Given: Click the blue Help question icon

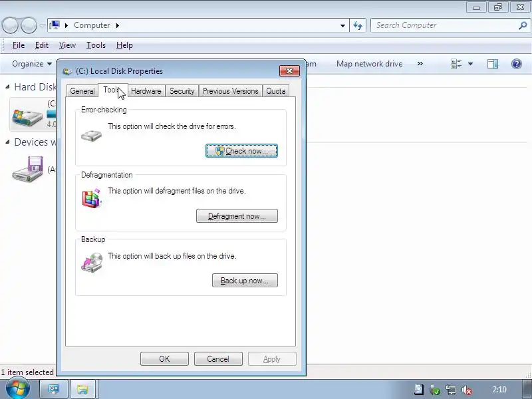Looking at the screenshot, I should 517,64.
